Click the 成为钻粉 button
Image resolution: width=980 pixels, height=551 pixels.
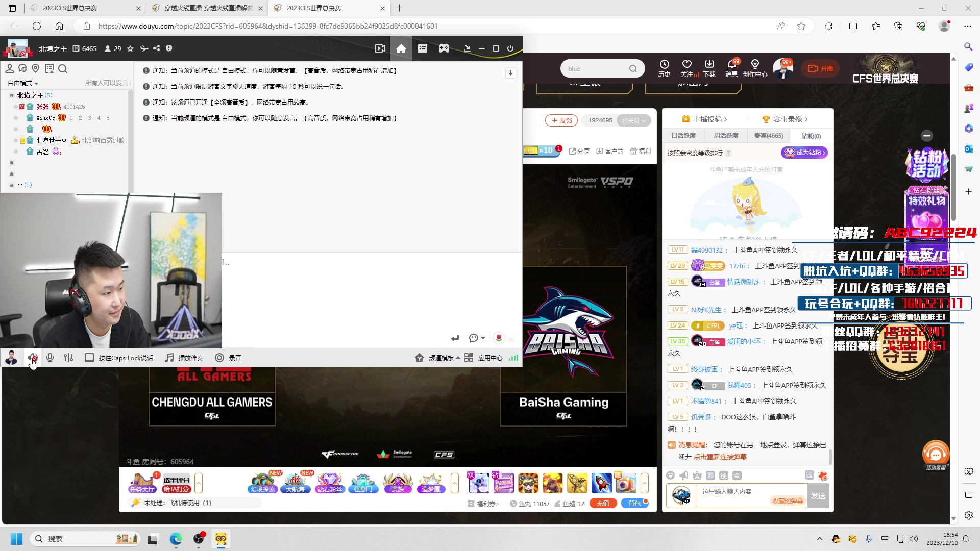[x=804, y=153]
